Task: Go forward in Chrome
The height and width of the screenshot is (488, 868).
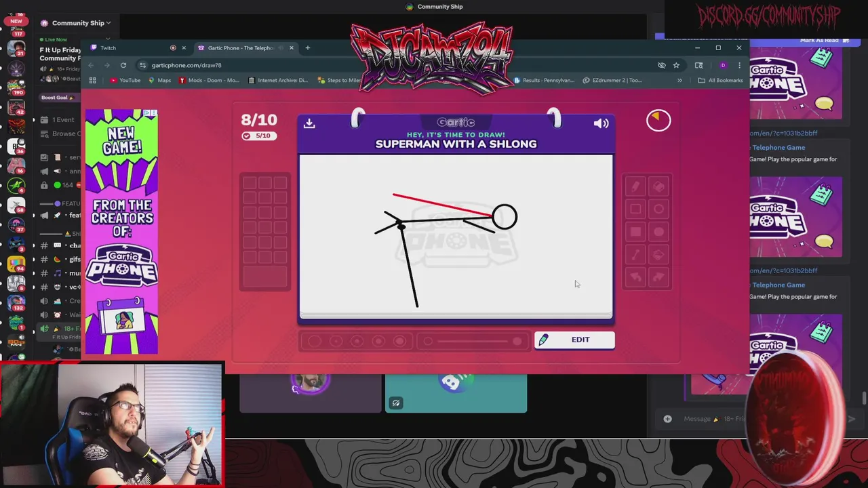Action: click(x=107, y=65)
